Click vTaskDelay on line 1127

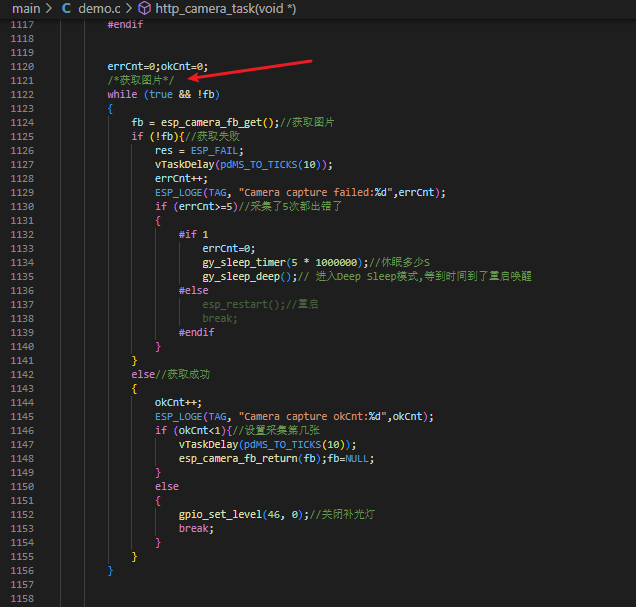[x=185, y=165]
